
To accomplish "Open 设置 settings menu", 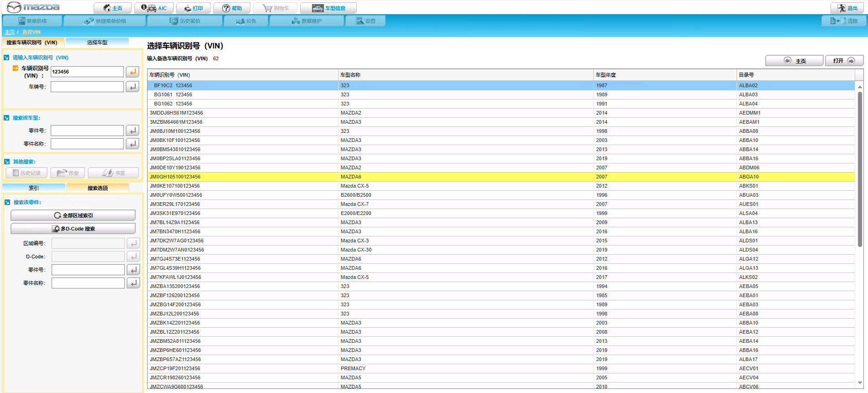I will [x=365, y=21].
